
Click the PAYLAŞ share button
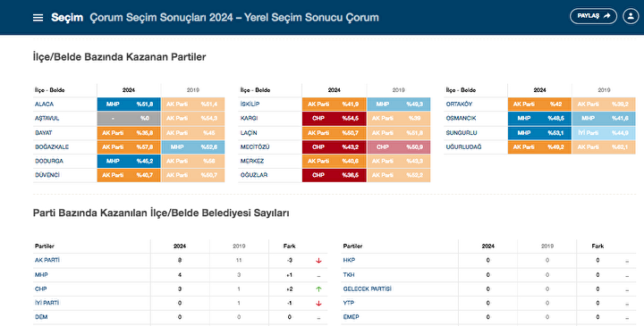[593, 16]
